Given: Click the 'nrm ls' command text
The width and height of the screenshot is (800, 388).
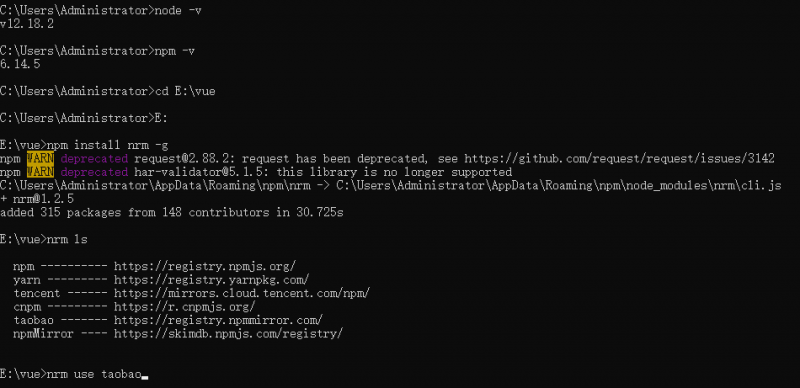Looking at the screenshot, I should click(67, 239).
